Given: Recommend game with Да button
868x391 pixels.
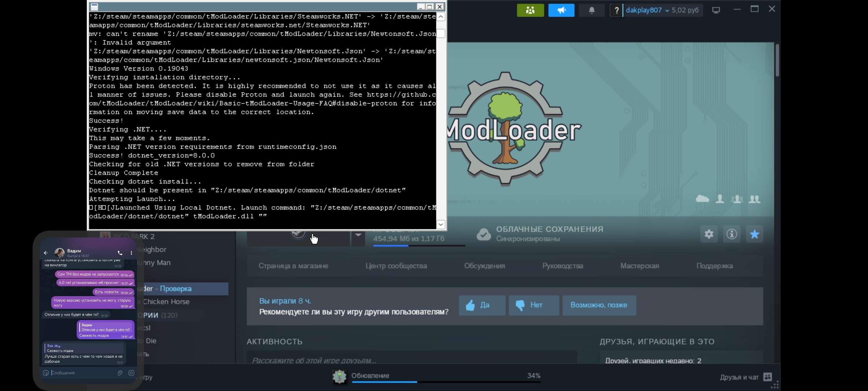Looking at the screenshot, I should pos(482,305).
